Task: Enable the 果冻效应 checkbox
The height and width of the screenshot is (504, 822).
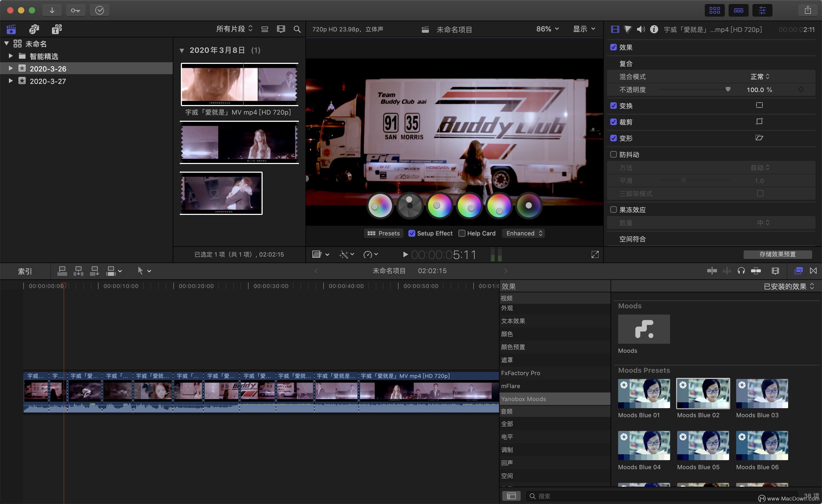Action: pyautogui.click(x=613, y=210)
